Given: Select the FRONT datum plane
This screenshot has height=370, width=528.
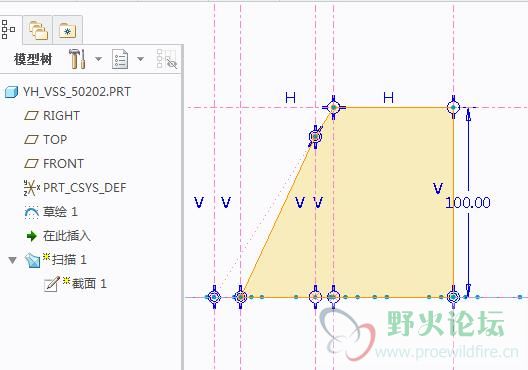Looking at the screenshot, I should [63, 164].
